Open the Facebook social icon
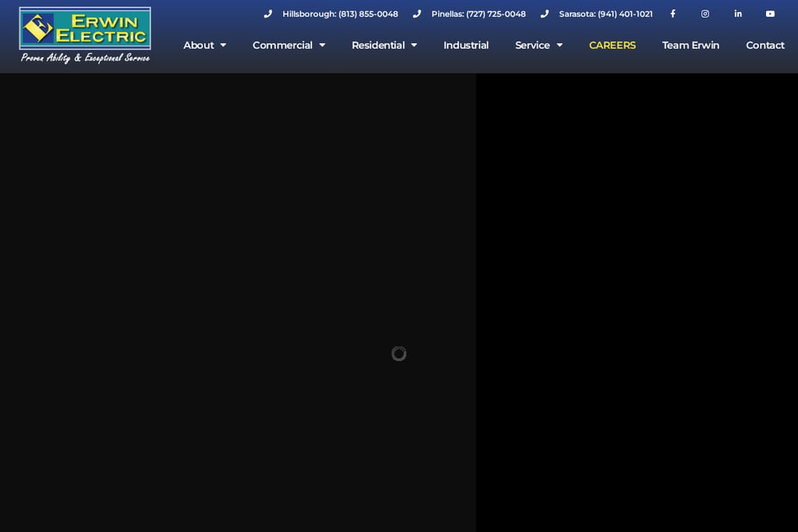 point(673,14)
